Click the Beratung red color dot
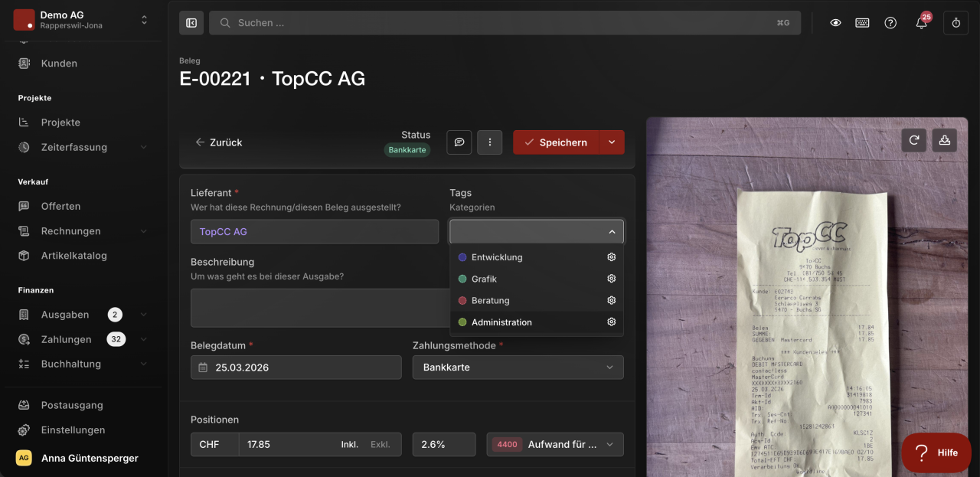This screenshot has width=980, height=477. (x=462, y=301)
